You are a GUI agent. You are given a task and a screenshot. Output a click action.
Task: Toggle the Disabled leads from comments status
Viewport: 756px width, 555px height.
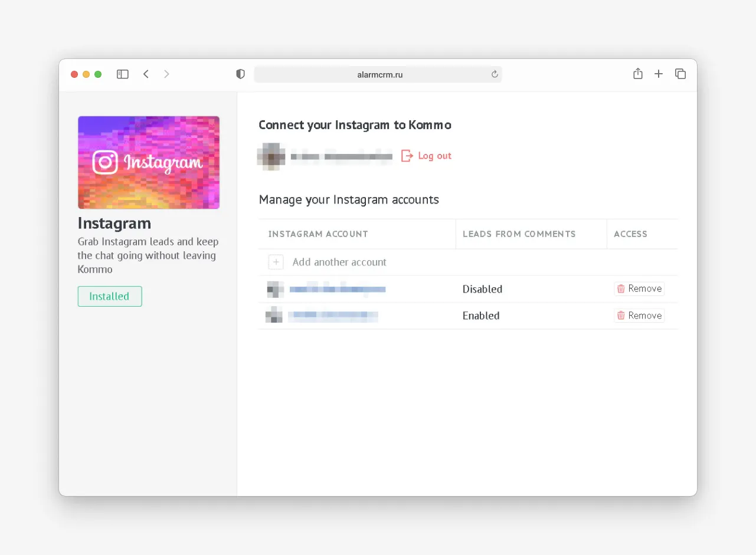pyautogui.click(x=482, y=289)
